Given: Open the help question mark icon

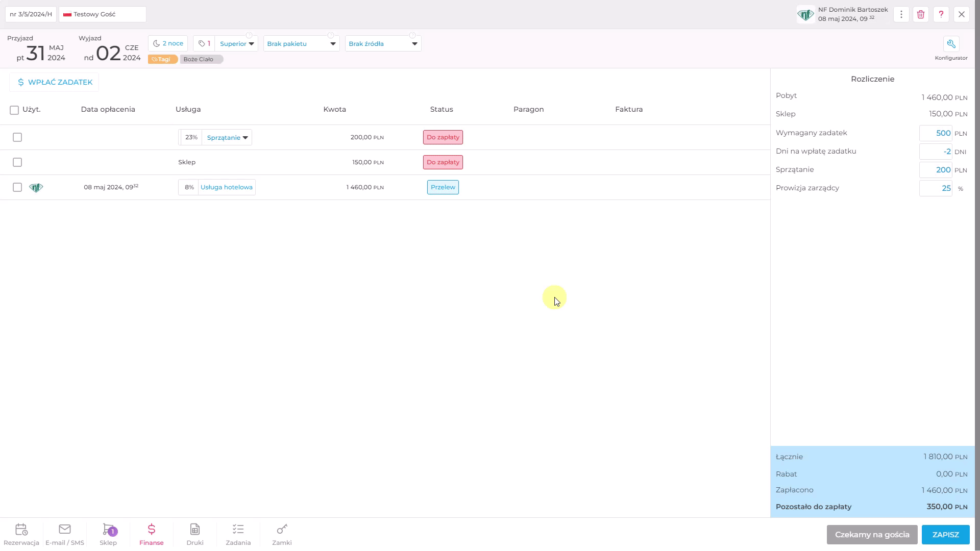Looking at the screenshot, I should point(941,14).
